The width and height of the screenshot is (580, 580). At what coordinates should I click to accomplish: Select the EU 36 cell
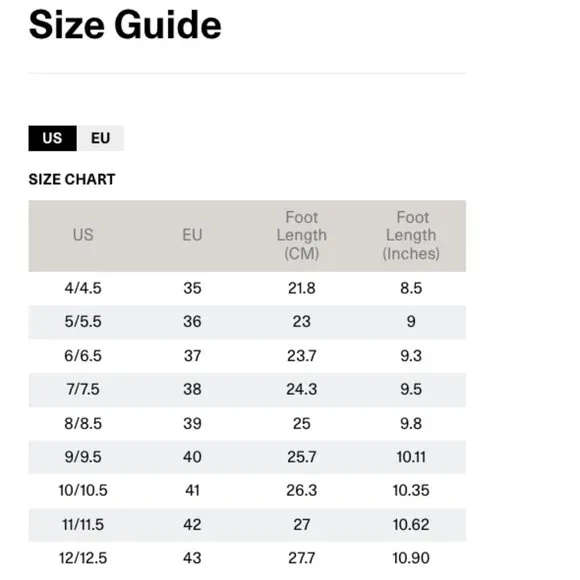point(192,321)
